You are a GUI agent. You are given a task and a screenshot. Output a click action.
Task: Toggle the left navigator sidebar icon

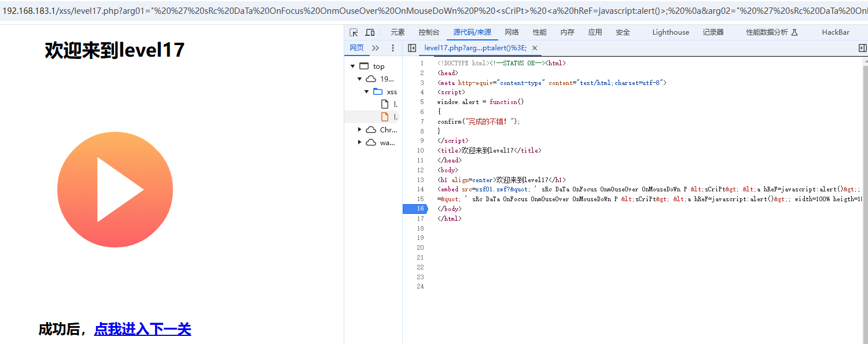412,48
